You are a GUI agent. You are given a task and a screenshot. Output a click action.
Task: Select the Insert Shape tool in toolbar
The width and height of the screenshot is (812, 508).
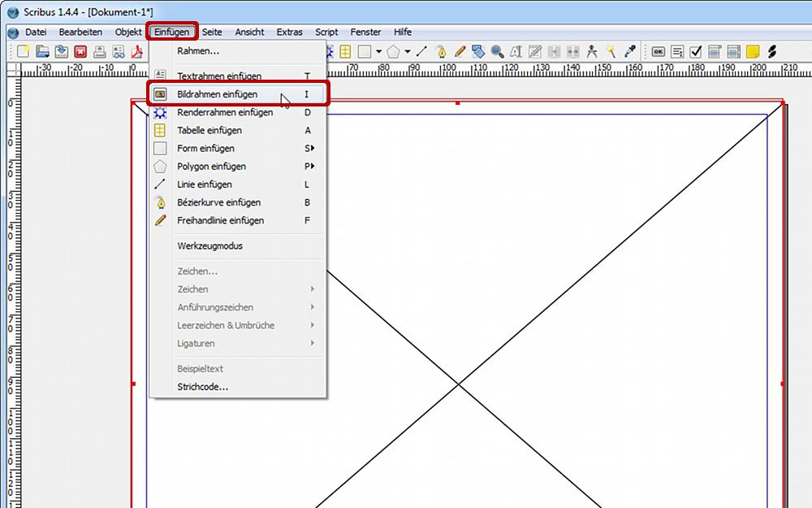tap(365, 51)
